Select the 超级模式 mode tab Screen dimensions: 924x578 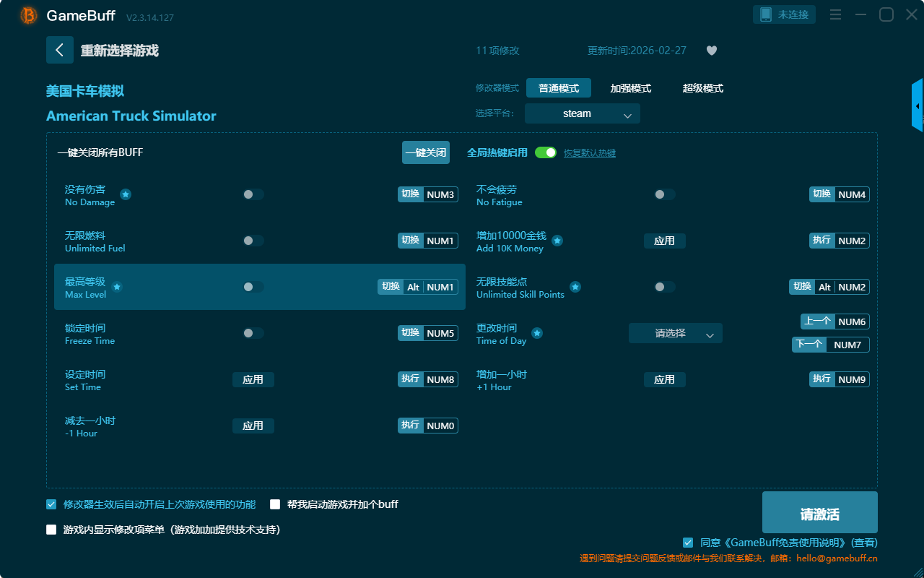[702, 88]
